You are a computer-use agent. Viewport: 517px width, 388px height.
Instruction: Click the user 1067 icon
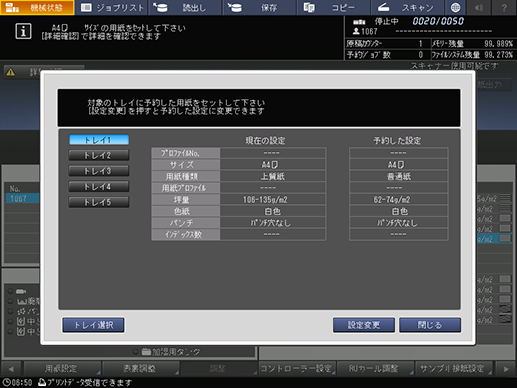point(356,31)
